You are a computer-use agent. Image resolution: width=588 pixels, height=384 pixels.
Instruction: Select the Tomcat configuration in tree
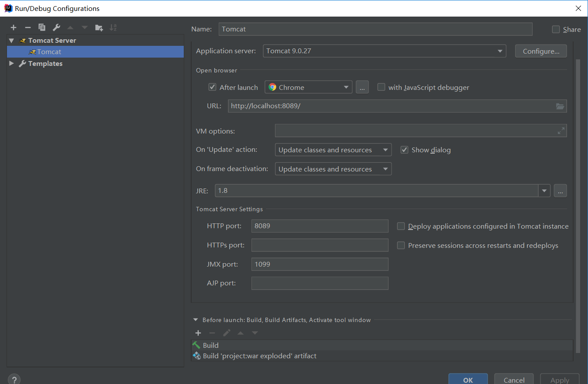(x=95, y=51)
